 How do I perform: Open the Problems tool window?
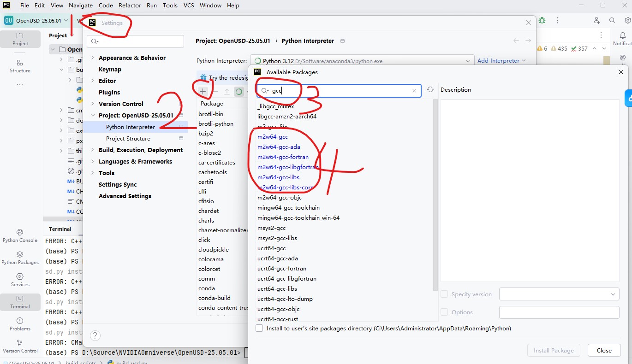[20, 324]
